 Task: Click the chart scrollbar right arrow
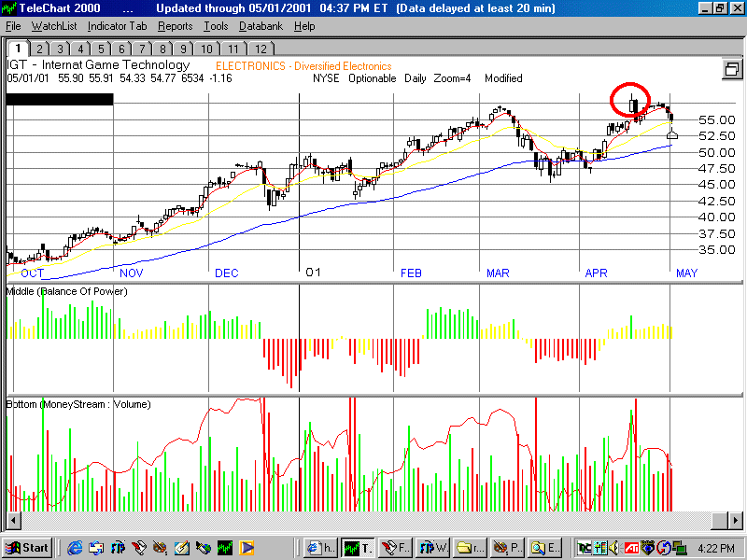click(735, 520)
